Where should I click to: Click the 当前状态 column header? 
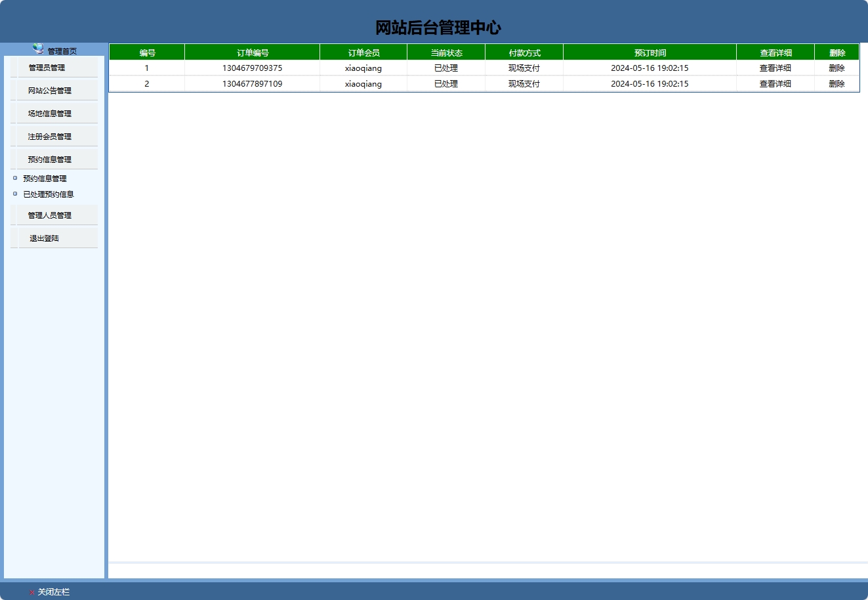pyautogui.click(x=446, y=53)
